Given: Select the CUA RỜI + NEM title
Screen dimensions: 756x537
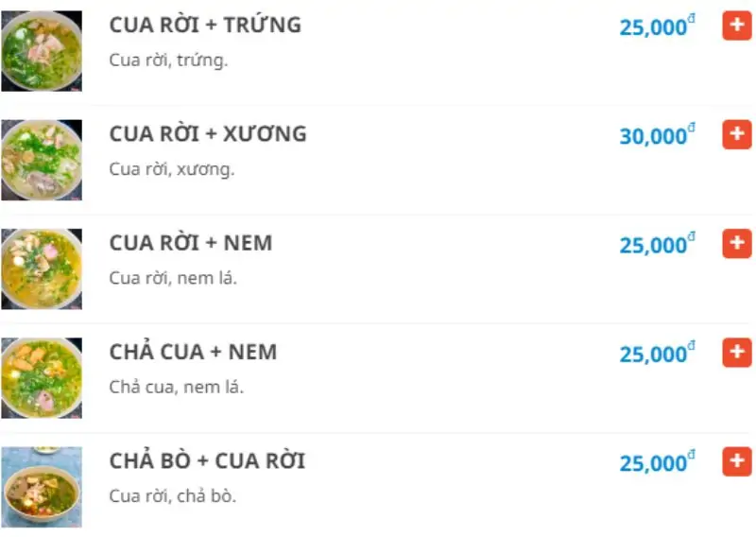Looking at the screenshot, I should (x=191, y=243).
